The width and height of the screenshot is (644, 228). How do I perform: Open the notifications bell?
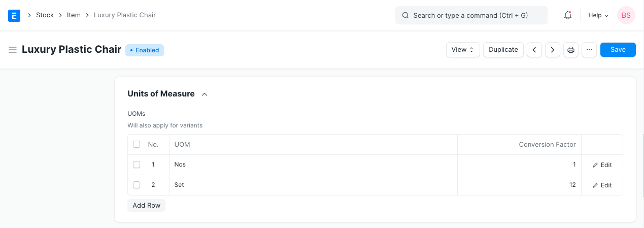pos(568,15)
